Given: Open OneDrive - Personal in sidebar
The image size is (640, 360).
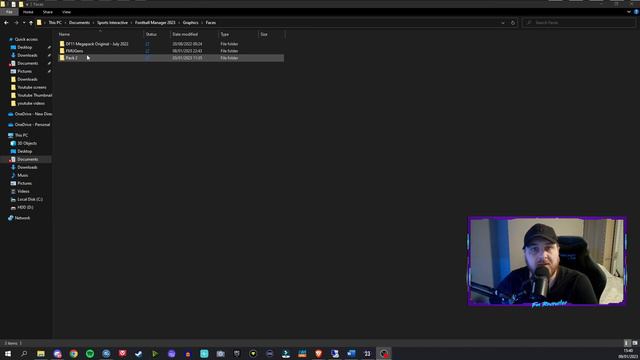Looking at the screenshot, I should point(32,124).
